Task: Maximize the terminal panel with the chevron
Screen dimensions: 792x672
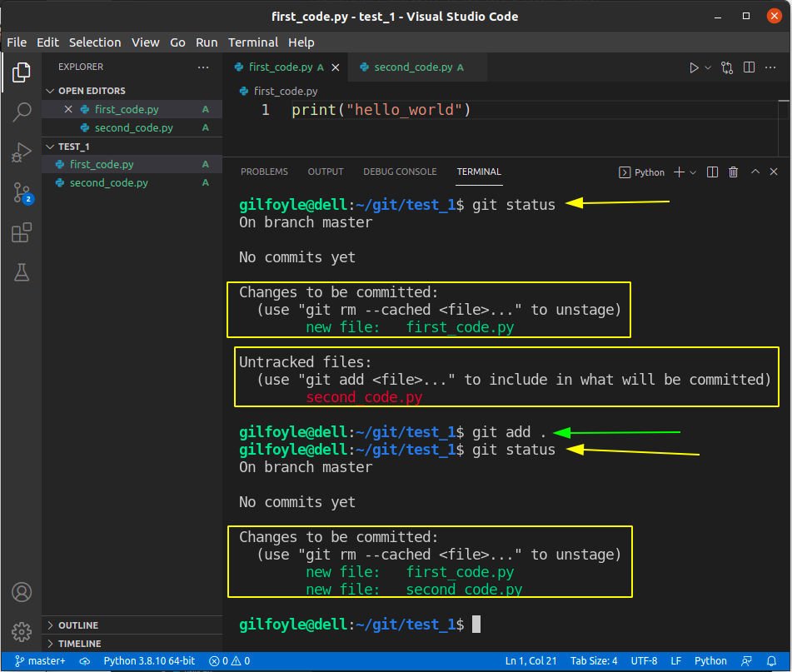Action: tap(755, 172)
